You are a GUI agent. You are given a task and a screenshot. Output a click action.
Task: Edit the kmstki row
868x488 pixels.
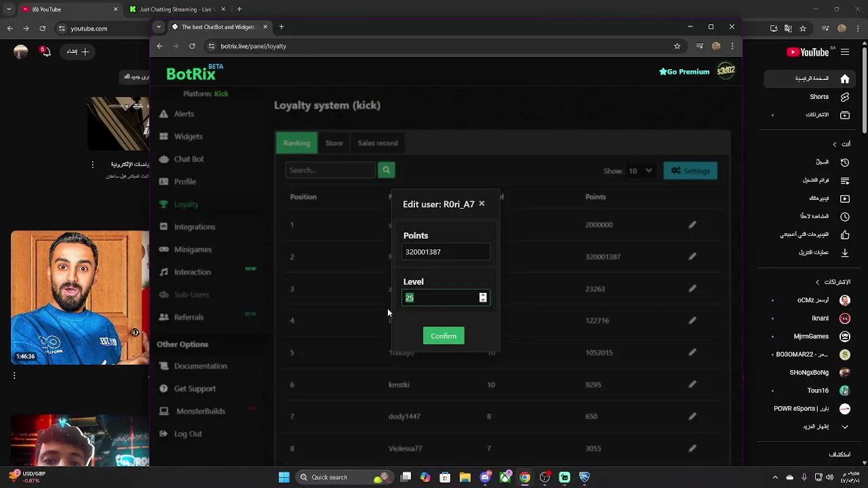692,384
